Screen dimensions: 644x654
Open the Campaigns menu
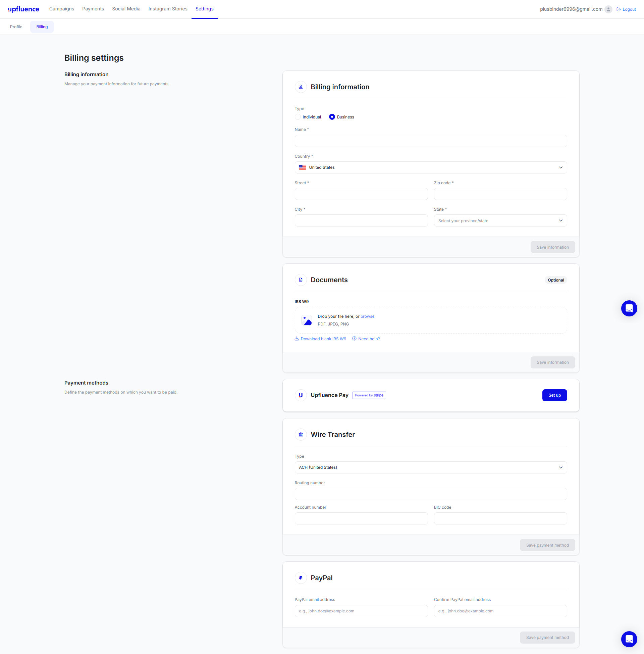pos(62,9)
